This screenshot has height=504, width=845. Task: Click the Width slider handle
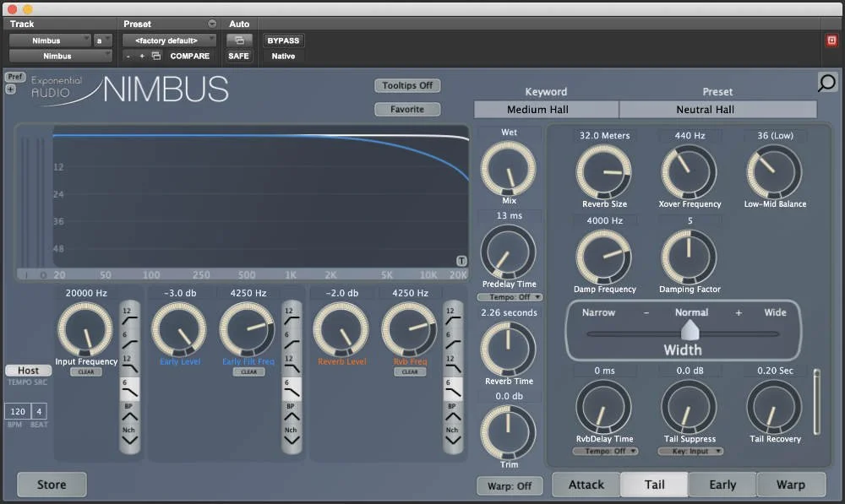click(690, 330)
